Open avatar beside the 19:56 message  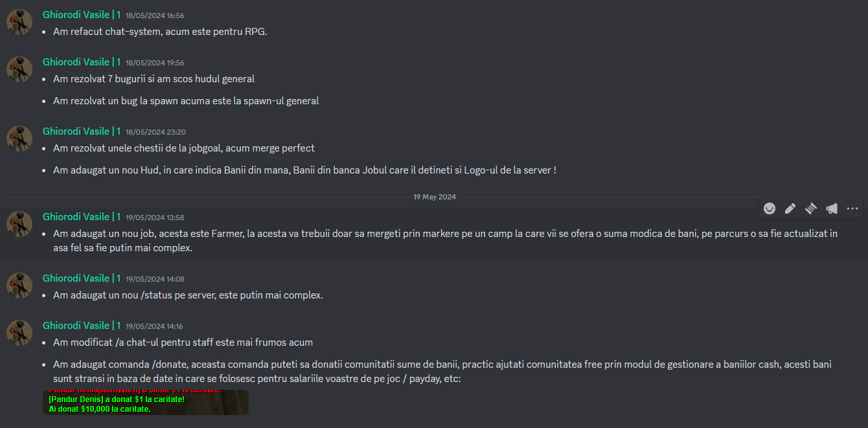pos(19,69)
